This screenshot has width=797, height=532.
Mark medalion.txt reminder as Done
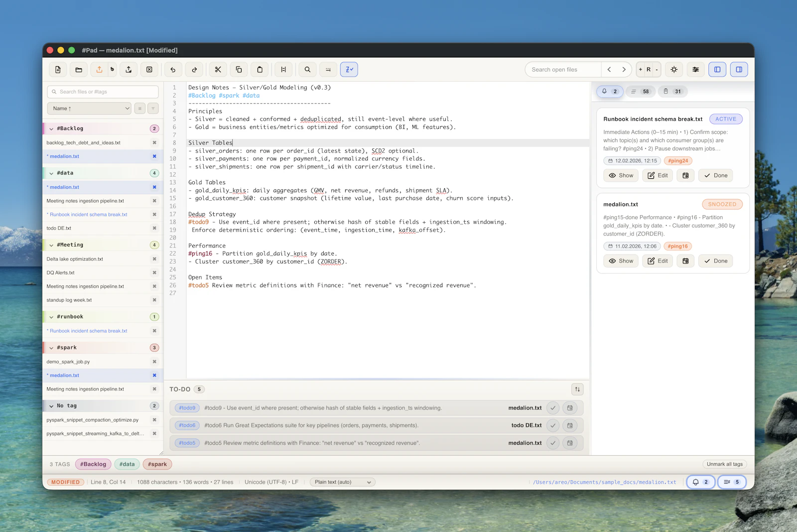[x=715, y=261]
